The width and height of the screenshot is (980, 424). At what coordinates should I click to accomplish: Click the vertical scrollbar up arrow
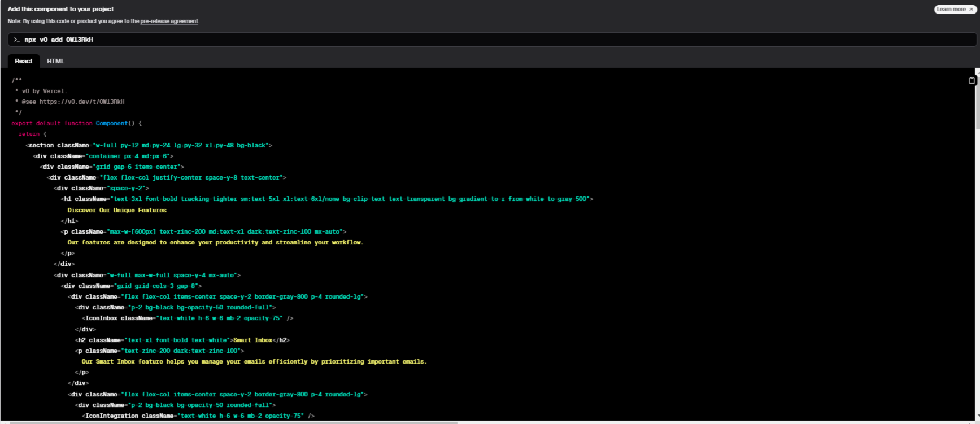pos(977,72)
